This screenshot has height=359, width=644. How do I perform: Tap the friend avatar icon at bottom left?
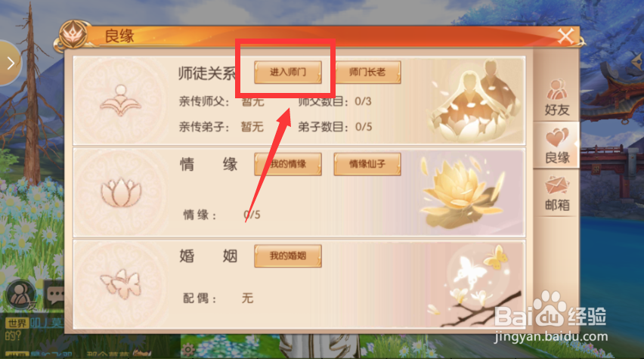pyautogui.click(x=20, y=295)
